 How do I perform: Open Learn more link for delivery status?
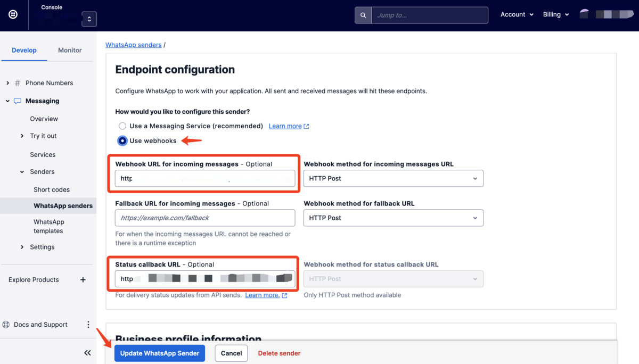(262, 295)
